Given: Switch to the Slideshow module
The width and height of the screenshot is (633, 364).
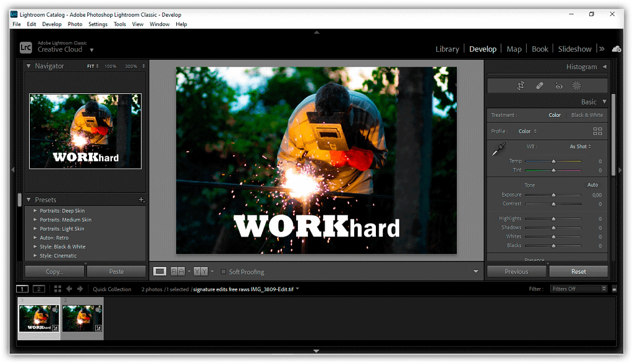Looking at the screenshot, I should coord(574,49).
